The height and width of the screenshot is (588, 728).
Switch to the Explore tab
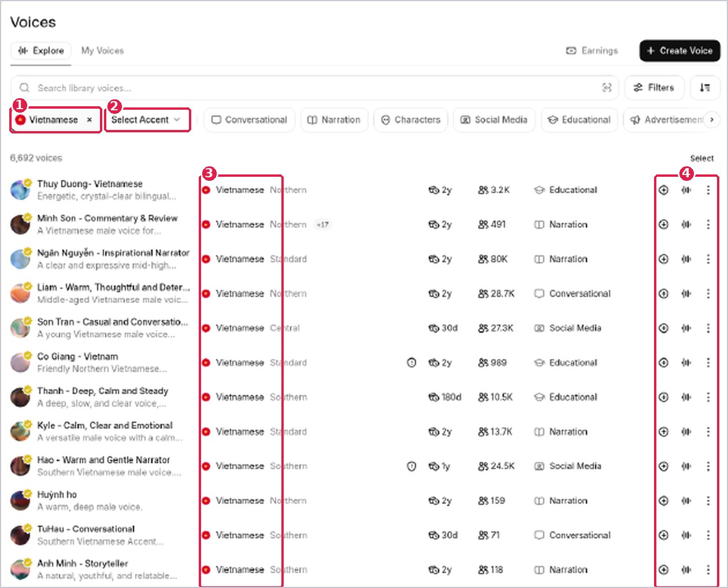point(40,51)
